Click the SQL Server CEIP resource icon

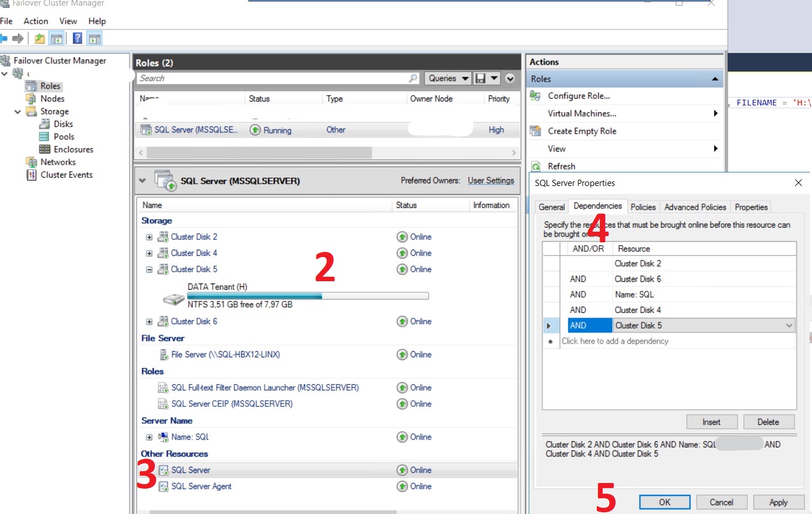click(163, 404)
